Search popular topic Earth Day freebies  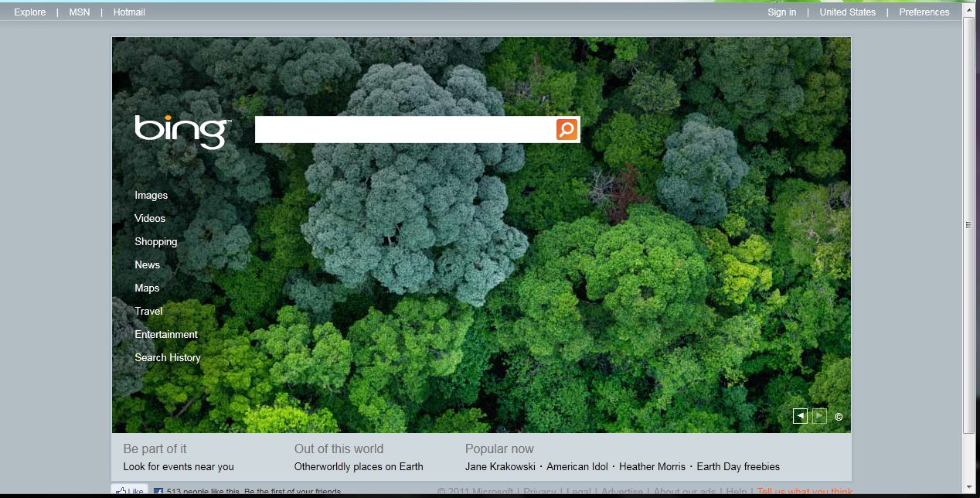(738, 467)
